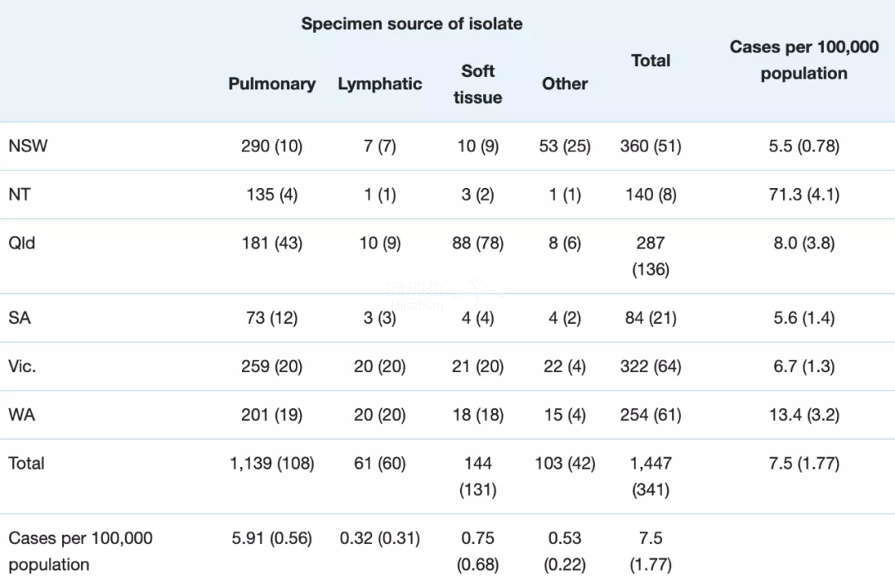Select the Pulmonary column header
This screenshot has height=588, width=895.
click(x=272, y=84)
